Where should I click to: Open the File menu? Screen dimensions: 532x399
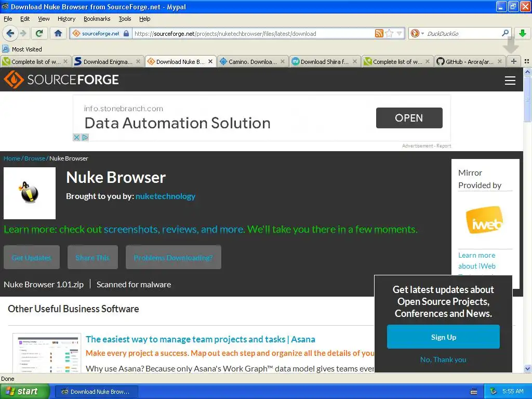pyautogui.click(x=8, y=19)
